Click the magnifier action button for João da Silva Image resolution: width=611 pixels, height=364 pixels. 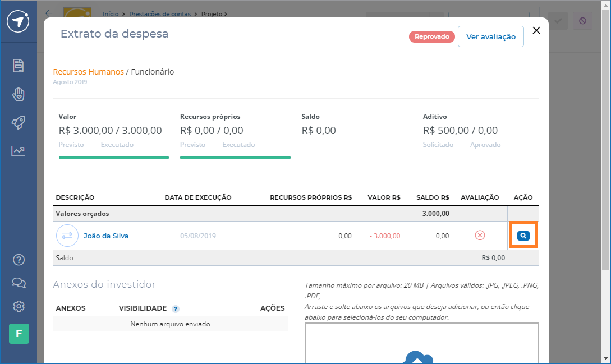(523, 236)
